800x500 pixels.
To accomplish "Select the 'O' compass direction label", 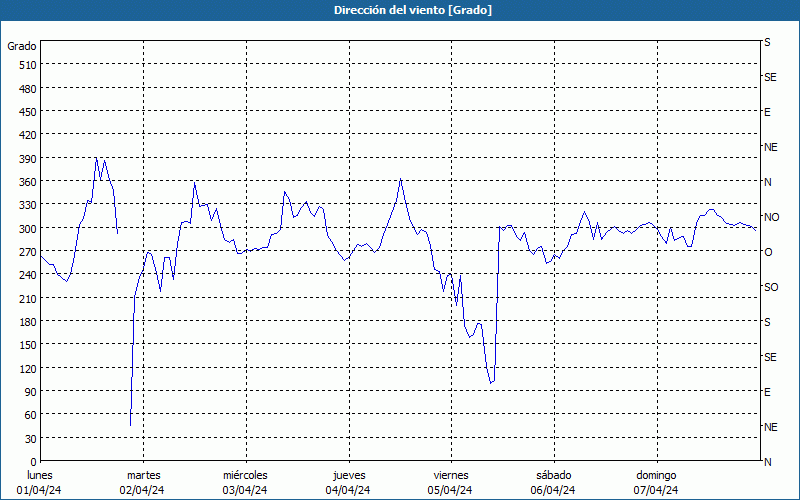I will (768, 252).
